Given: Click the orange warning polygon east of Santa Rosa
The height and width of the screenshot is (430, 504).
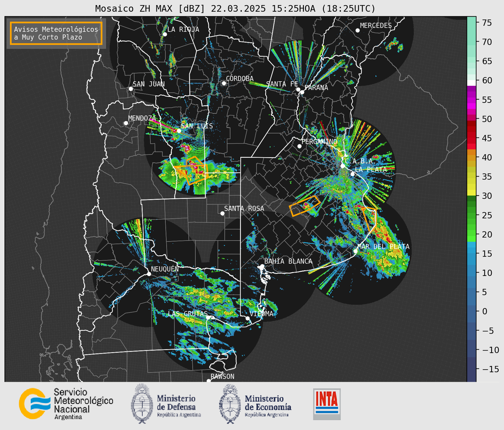Looking at the screenshot, I should coord(305,206).
